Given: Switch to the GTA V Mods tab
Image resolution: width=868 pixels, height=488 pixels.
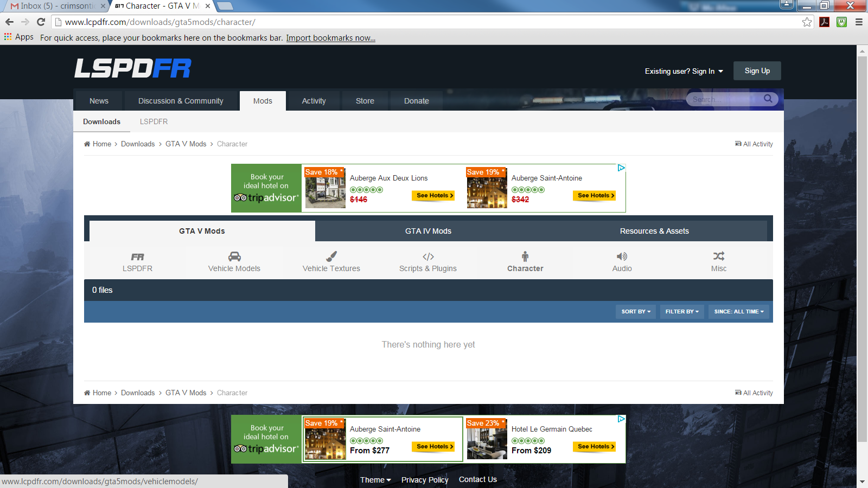Looking at the screenshot, I should click(x=202, y=231).
